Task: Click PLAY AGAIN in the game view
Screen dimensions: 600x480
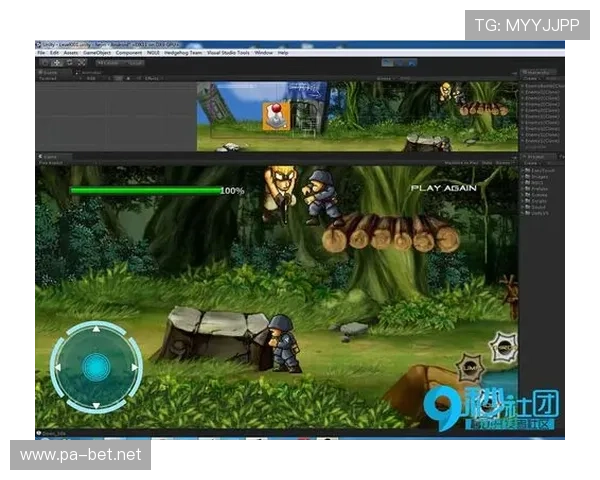Action: coord(443,188)
